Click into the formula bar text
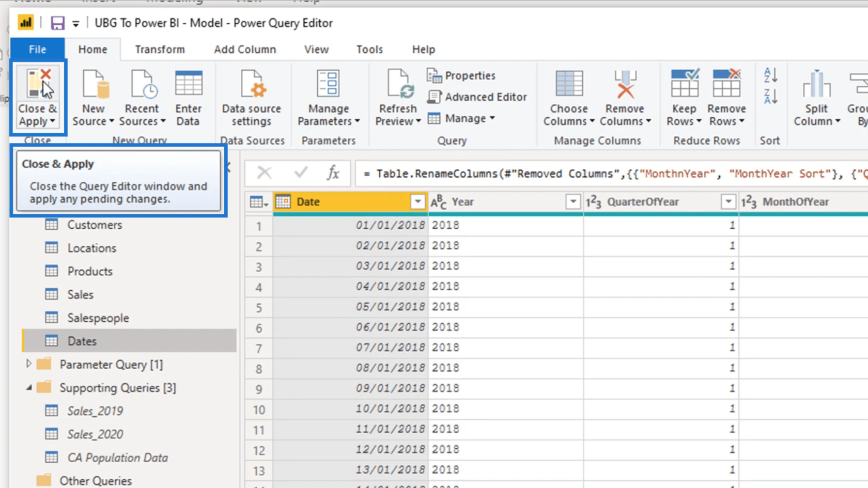 coord(612,174)
